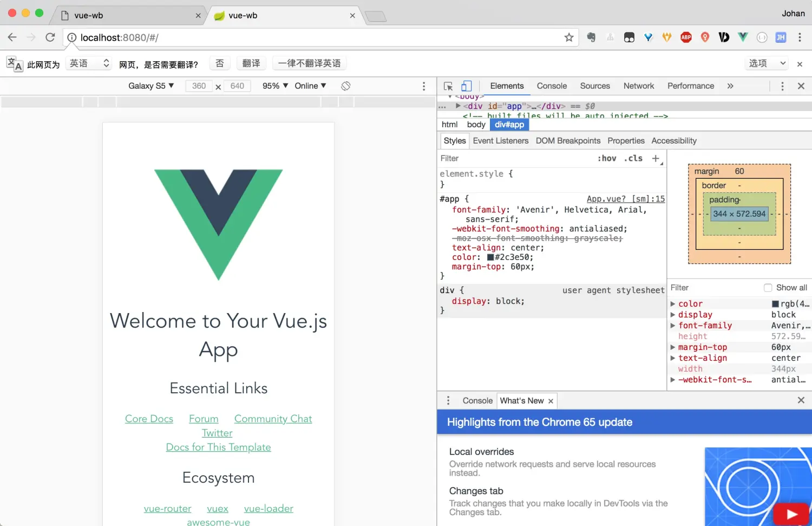
Task: Open DevTools customize three-dot menu
Action: 782,86
